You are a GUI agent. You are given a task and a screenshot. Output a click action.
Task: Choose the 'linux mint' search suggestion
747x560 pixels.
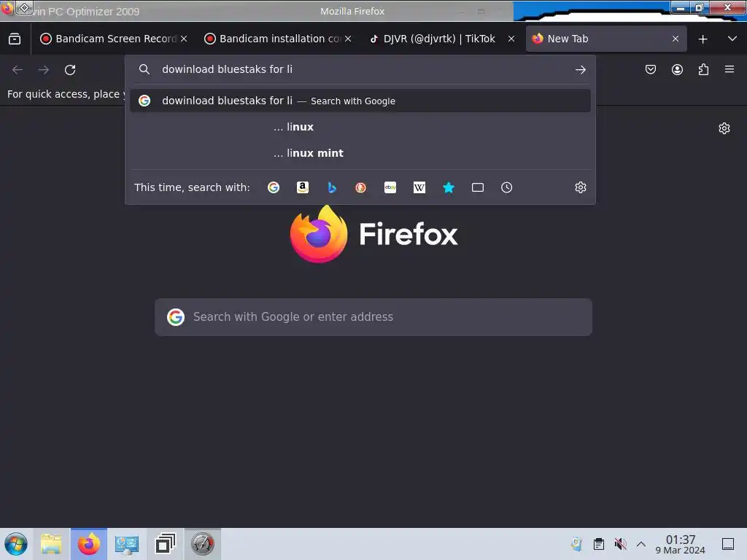[360, 153]
